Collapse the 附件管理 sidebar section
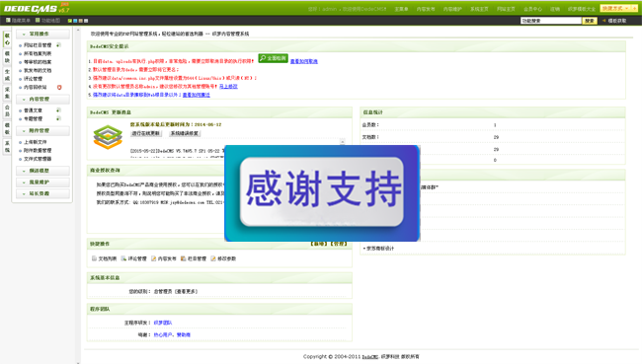 [42, 130]
